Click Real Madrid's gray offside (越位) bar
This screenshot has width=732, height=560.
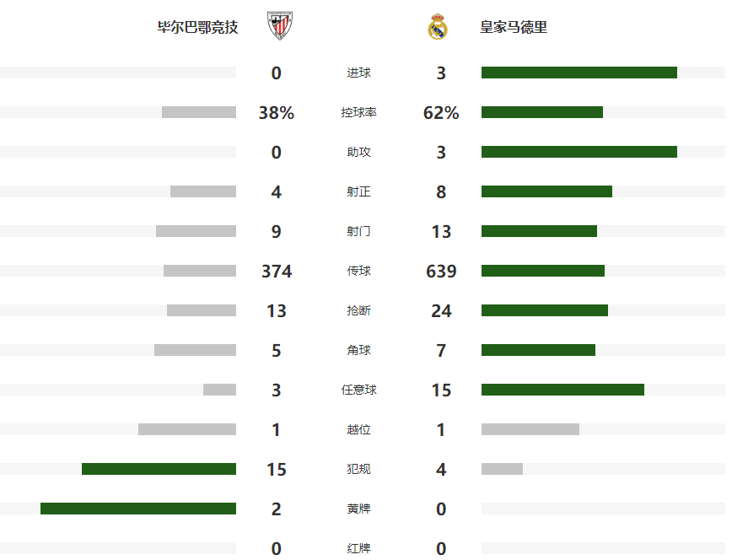click(530, 429)
